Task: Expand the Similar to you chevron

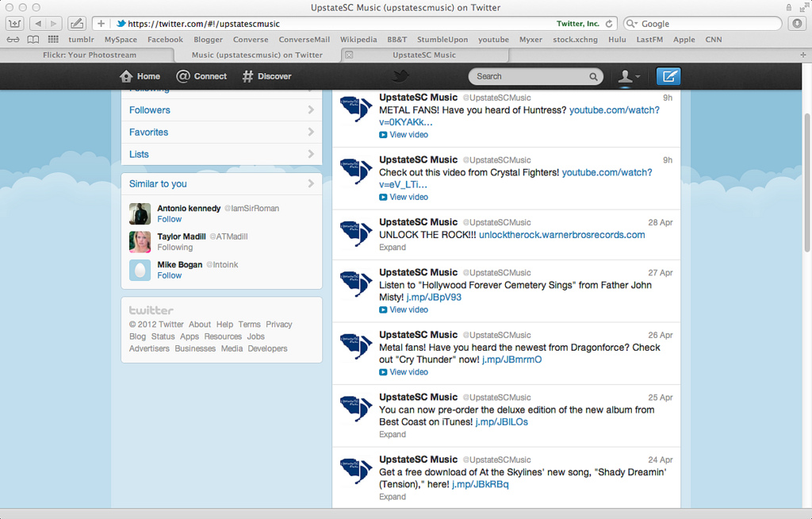Action: (311, 183)
